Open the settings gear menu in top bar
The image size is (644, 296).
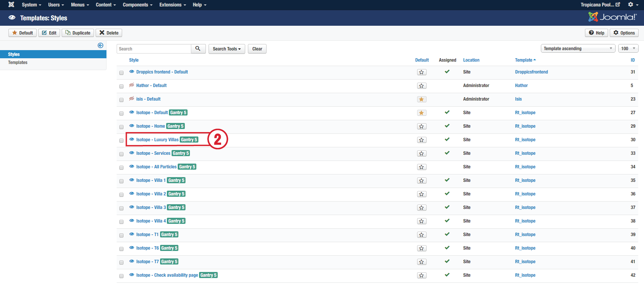(632, 5)
